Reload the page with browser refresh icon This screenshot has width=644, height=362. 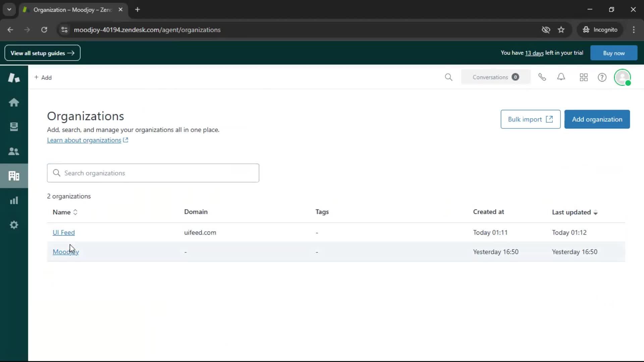point(44,30)
